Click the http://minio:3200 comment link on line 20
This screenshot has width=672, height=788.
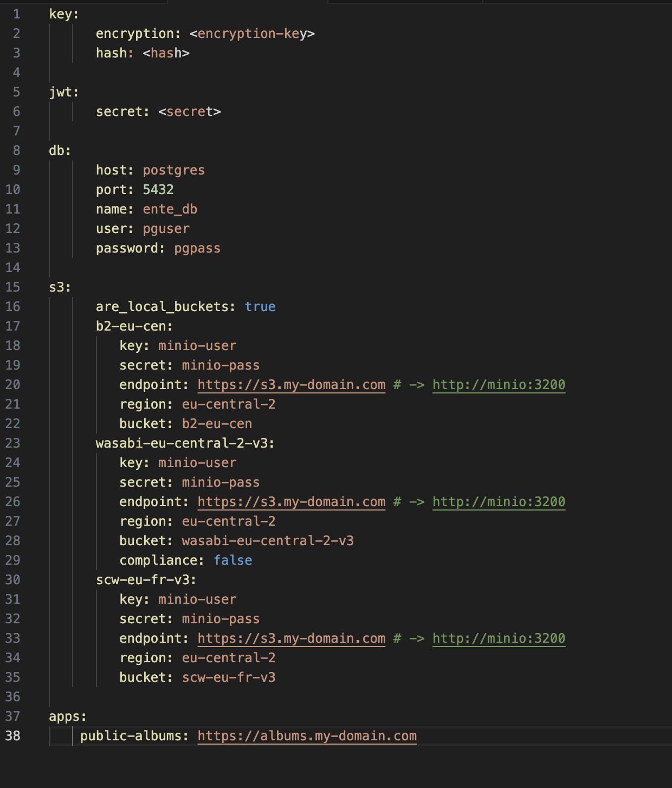tap(499, 385)
